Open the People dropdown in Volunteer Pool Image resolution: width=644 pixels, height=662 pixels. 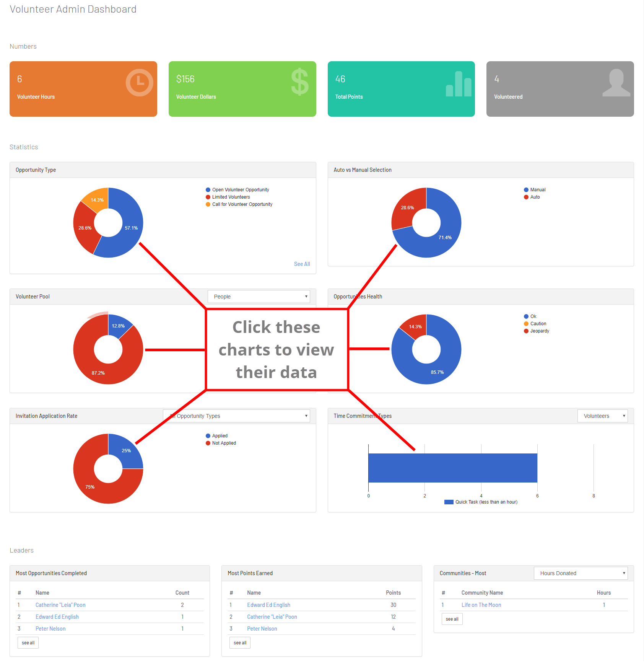point(259,297)
